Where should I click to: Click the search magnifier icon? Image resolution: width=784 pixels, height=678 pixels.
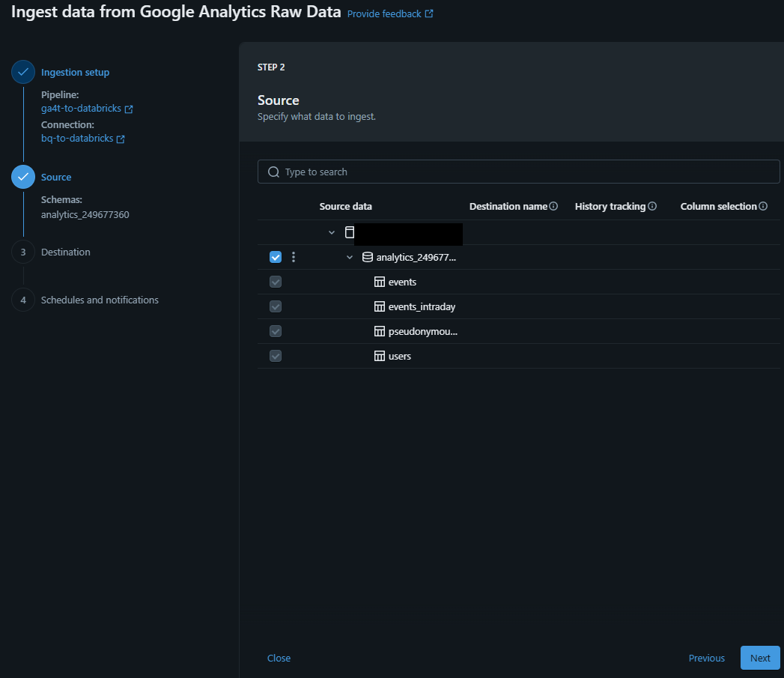click(273, 172)
